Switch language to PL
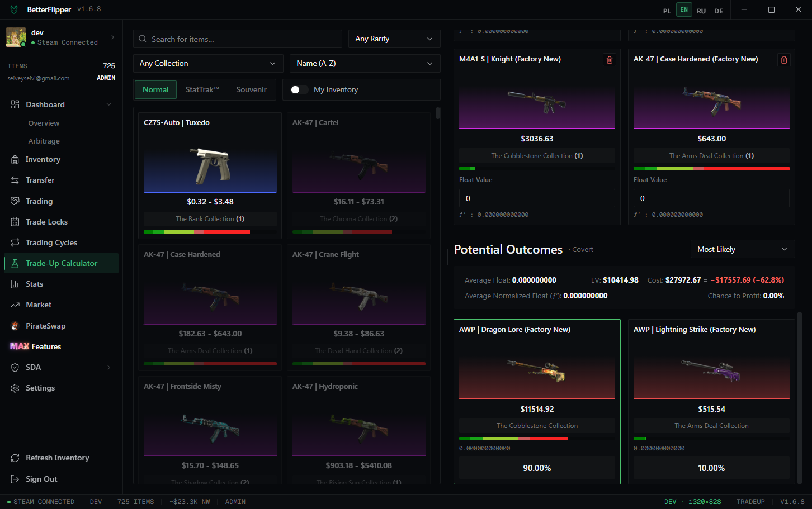The image size is (812, 509). point(667,11)
